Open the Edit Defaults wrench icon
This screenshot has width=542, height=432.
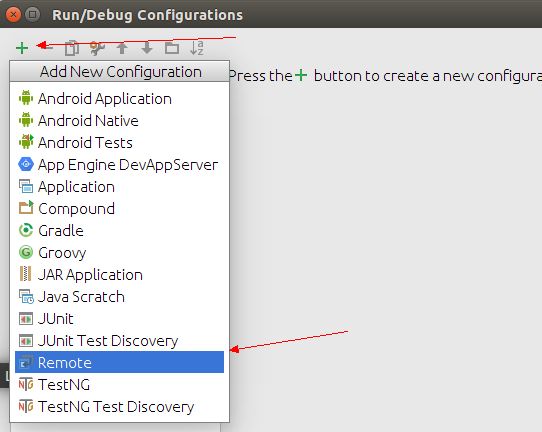[97, 48]
